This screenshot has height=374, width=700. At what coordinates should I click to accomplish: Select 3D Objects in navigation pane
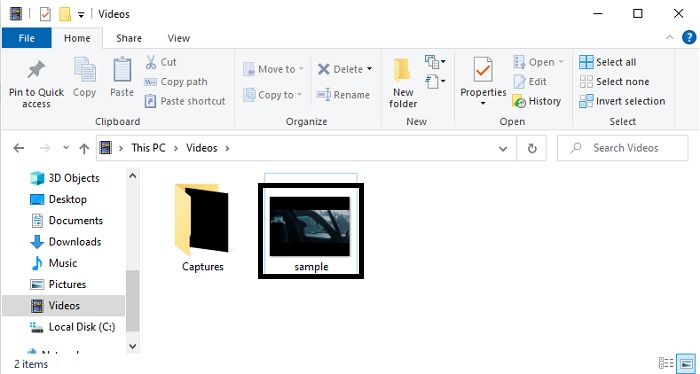pos(65,178)
